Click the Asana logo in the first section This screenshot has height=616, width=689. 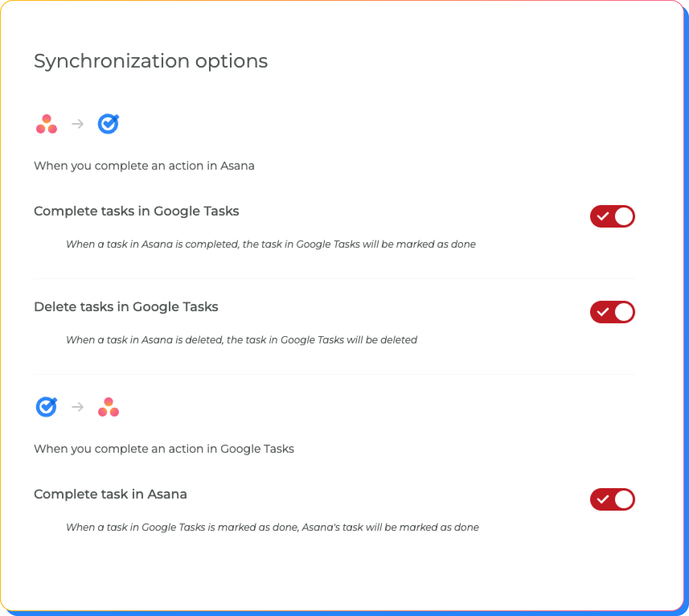(47, 124)
